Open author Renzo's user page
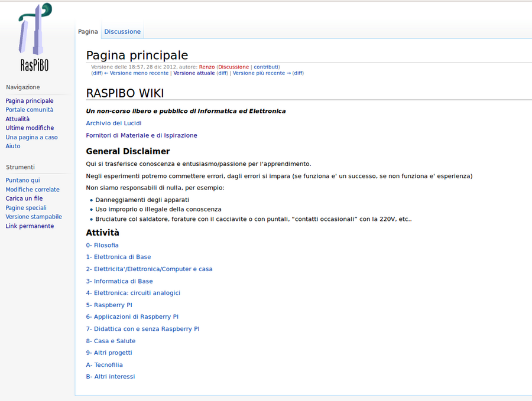 tap(207, 67)
